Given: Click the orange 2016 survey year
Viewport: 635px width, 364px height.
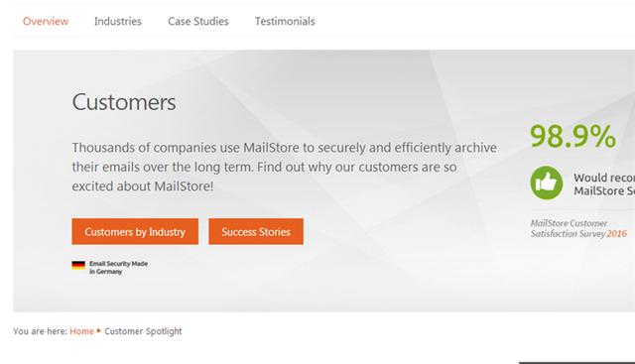Looking at the screenshot, I should [616, 234].
